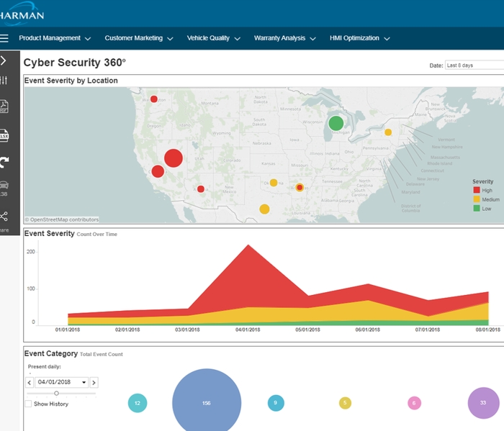The height and width of the screenshot is (431, 504).
Task: Open the Warranty Analysis menu
Action: tap(285, 38)
